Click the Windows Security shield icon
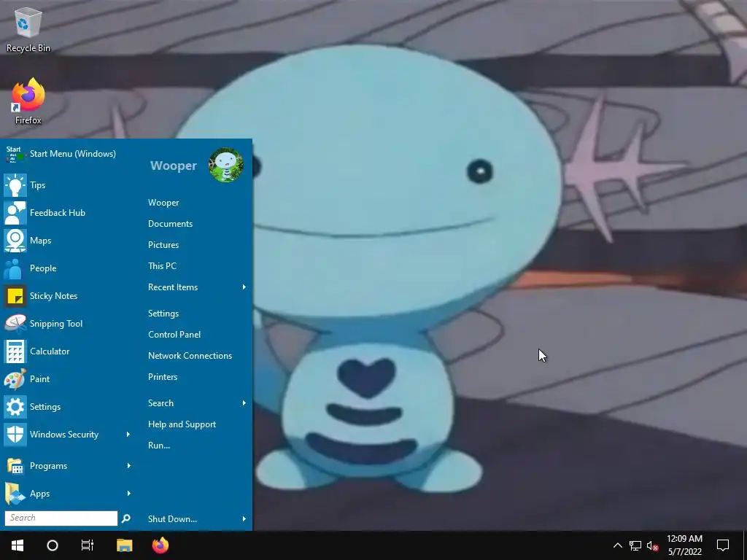747x560 pixels. (15, 435)
